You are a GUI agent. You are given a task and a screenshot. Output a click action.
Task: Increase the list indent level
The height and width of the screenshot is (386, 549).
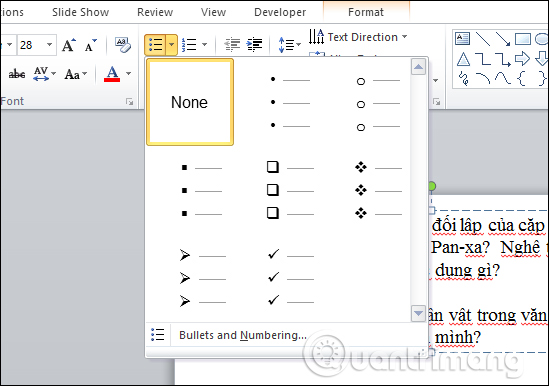point(255,45)
